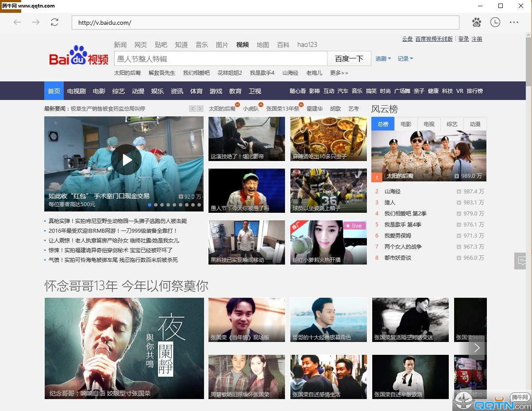
Task: Open the 电视剧 navigation tab
Action: tap(77, 91)
